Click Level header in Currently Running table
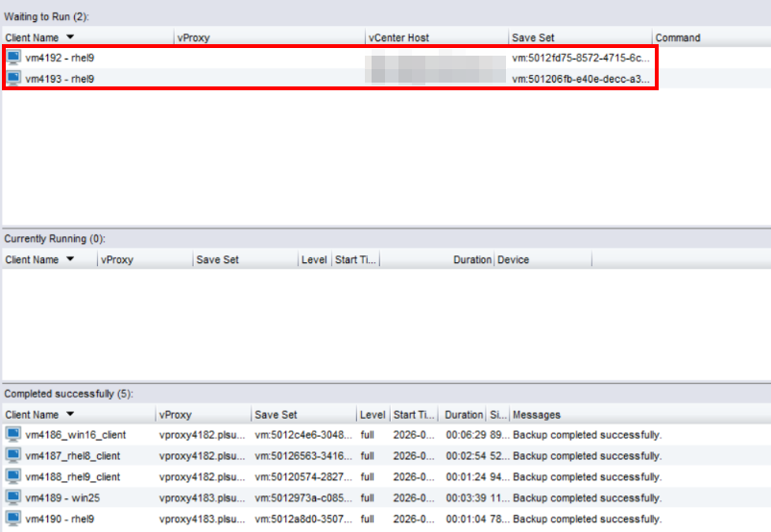Viewport: 771px width, 532px height. tap(314, 259)
